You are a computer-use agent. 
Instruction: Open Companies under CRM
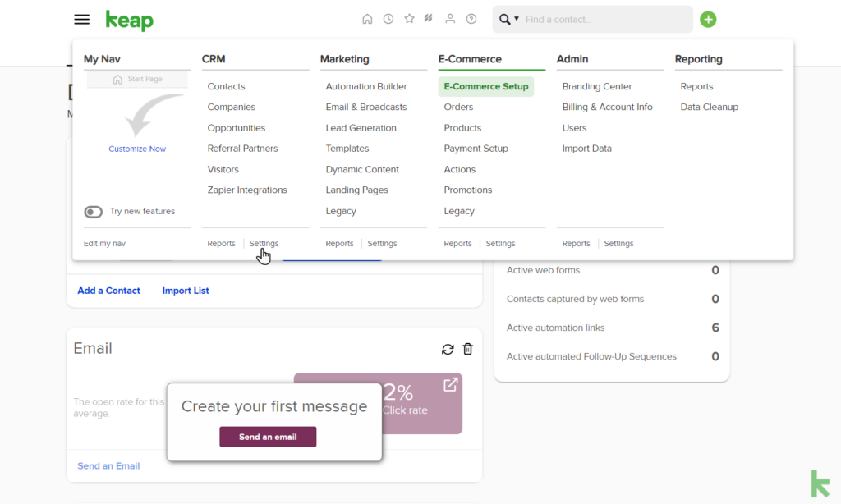[x=231, y=107]
